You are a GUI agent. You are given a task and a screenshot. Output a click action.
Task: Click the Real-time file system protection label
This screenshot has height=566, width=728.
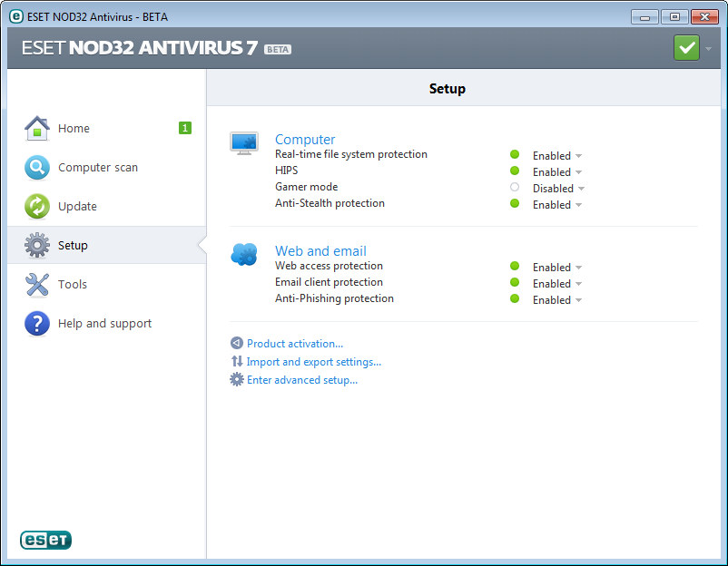click(351, 154)
